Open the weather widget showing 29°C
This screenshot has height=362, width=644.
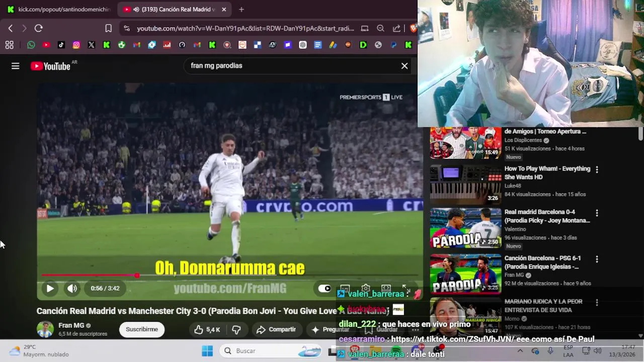pyautogui.click(x=39, y=351)
